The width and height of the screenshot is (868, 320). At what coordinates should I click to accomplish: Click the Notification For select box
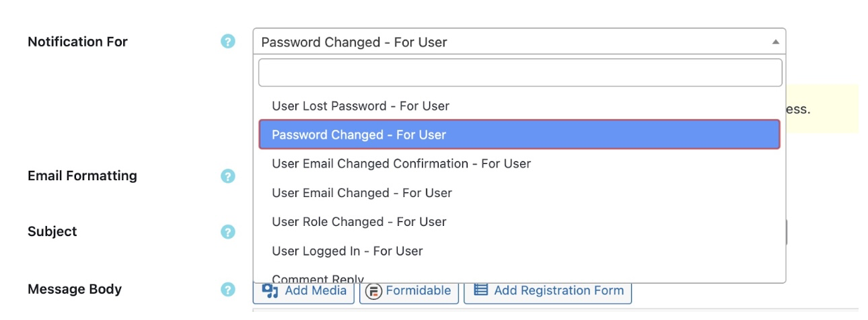[x=511, y=42]
